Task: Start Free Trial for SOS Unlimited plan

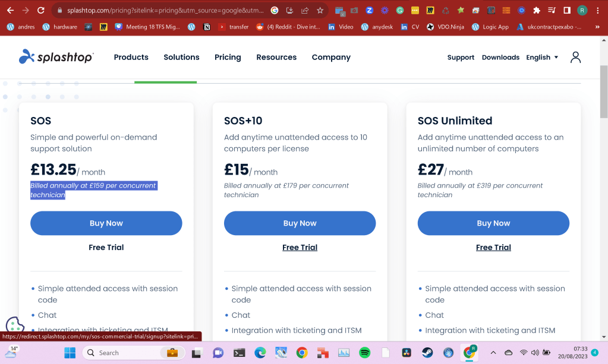Action: pyautogui.click(x=493, y=247)
